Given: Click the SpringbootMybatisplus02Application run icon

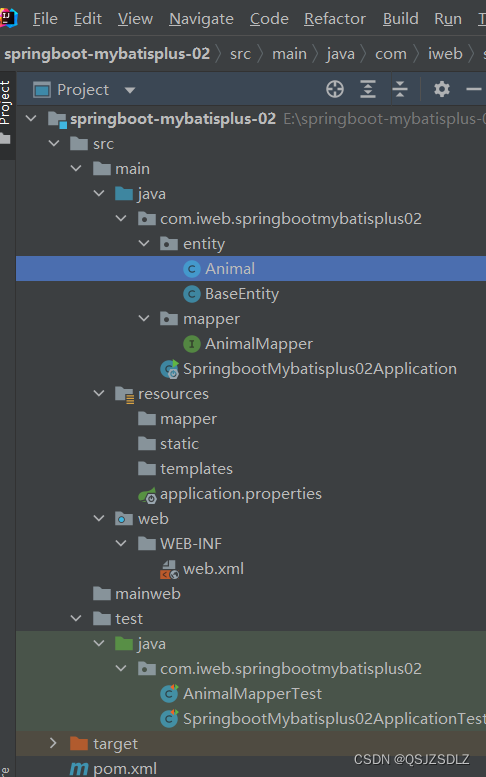Looking at the screenshot, I should pos(169,369).
